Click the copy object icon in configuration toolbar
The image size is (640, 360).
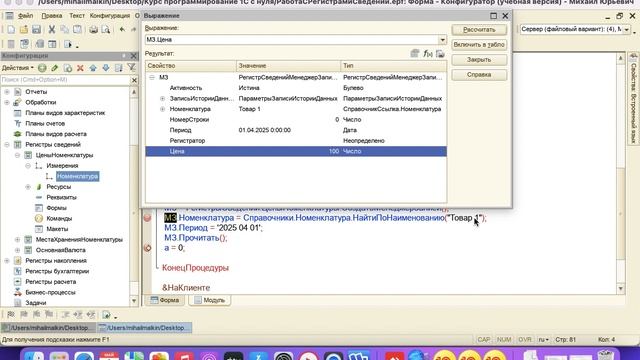68,68
